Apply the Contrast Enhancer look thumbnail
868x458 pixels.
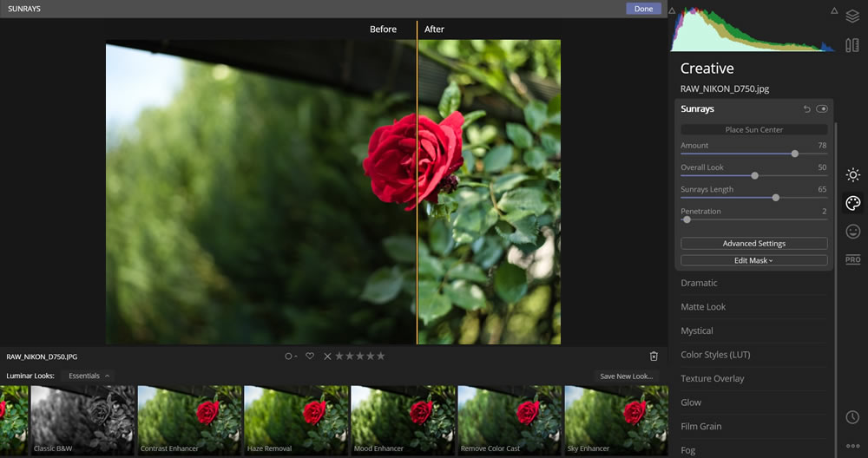189,421
